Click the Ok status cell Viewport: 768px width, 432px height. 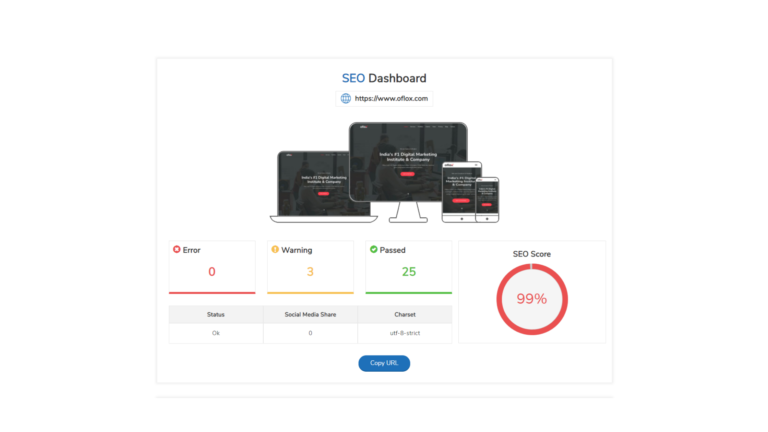click(216, 333)
